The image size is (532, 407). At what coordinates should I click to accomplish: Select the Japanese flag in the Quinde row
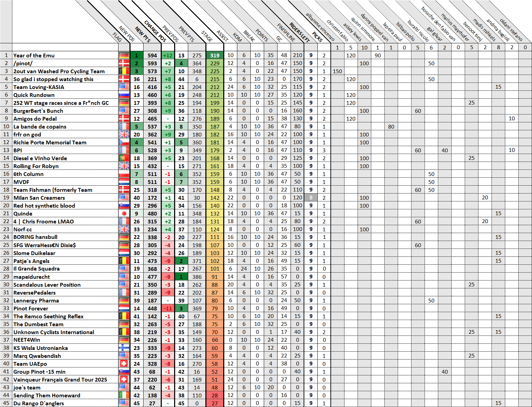(124, 213)
